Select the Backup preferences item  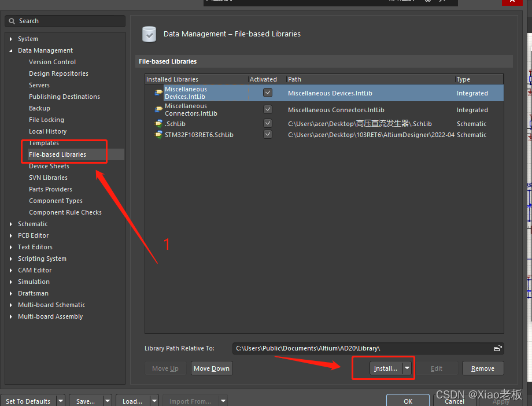tap(39, 108)
